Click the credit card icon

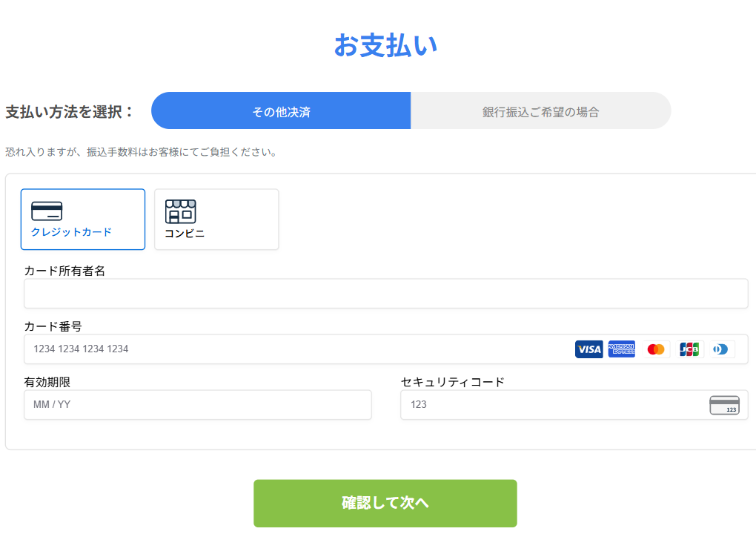click(x=47, y=211)
